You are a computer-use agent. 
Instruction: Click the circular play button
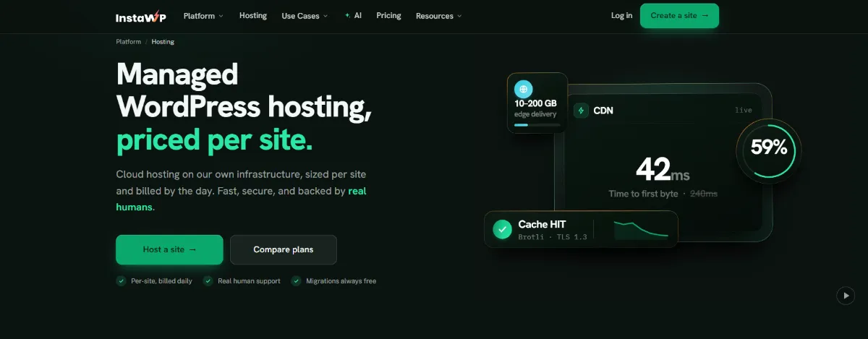pyautogui.click(x=845, y=295)
